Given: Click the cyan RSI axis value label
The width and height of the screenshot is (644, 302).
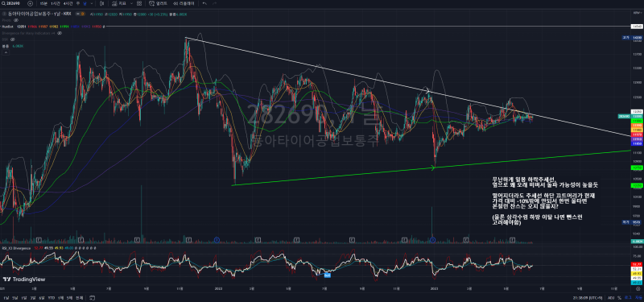Looking at the screenshot, I should click(637, 283).
